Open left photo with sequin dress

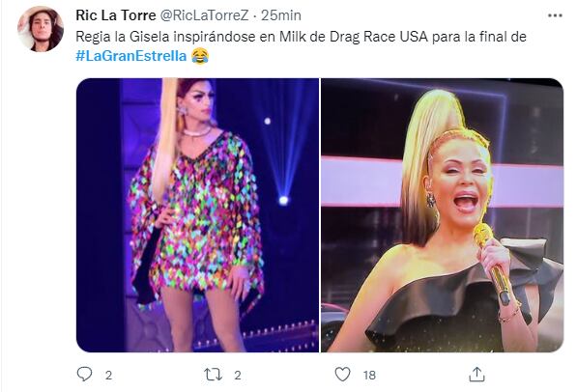pyautogui.click(x=197, y=215)
